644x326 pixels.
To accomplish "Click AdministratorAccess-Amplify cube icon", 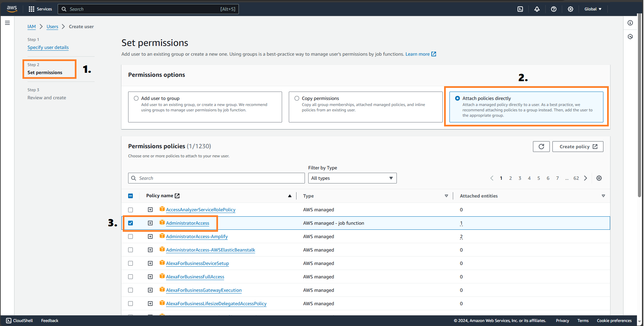I will coord(162,236).
